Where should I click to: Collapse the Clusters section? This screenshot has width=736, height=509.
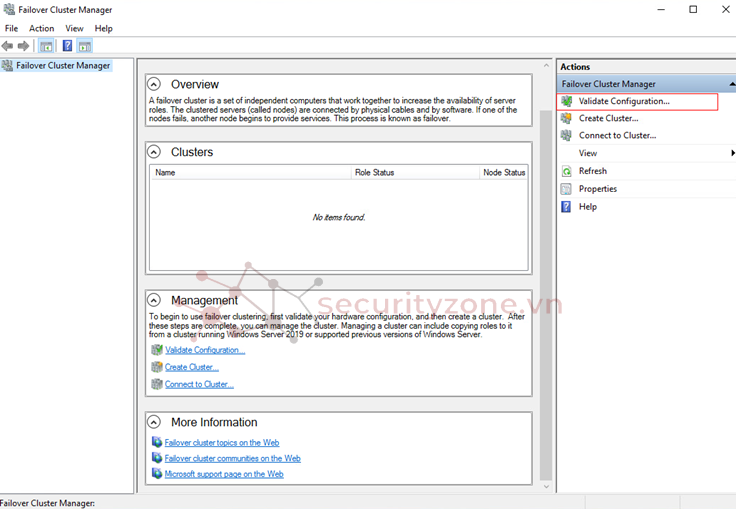pyautogui.click(x=154, y=152)
